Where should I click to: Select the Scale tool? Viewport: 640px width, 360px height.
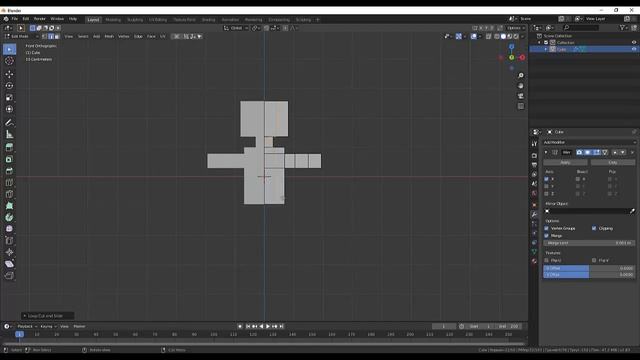coord(9,98)
